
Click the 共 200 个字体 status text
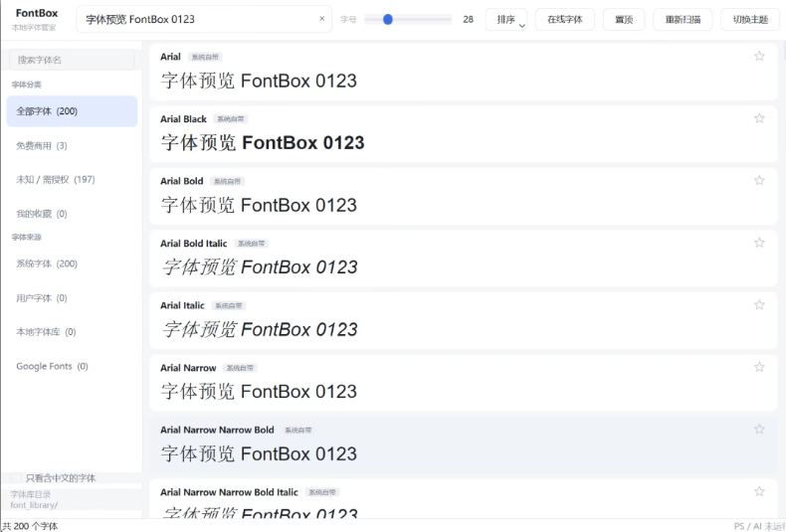point(30,526)
